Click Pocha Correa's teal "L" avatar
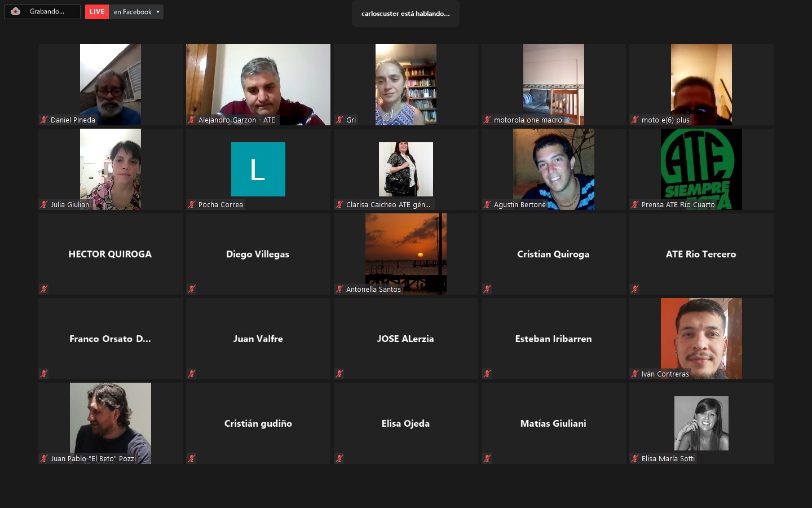 click(258, 169)
